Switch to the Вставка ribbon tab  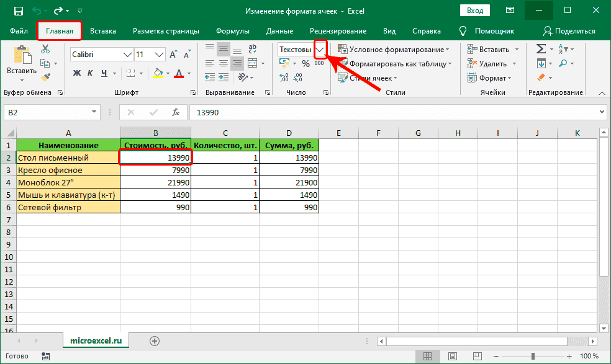tap(103, 30)
